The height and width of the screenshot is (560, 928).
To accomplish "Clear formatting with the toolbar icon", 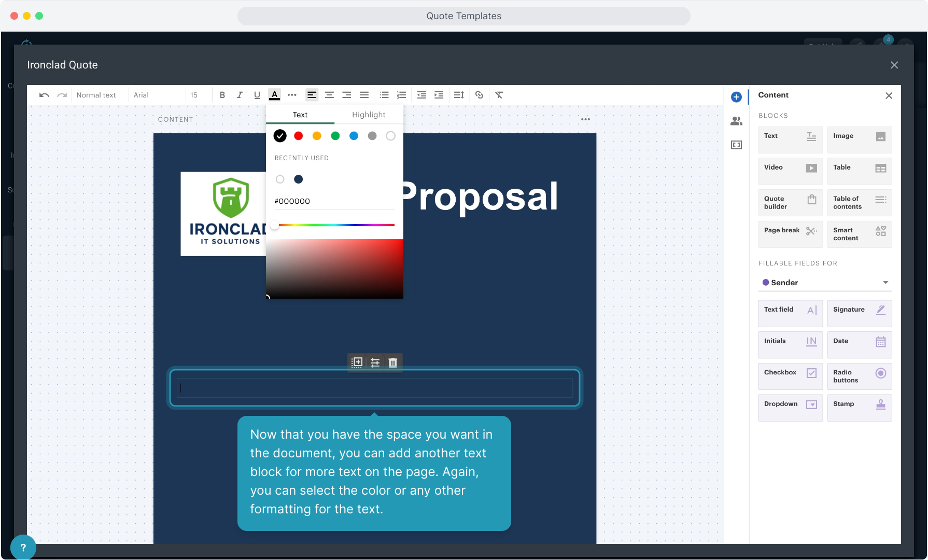I will tap(499, 95).
